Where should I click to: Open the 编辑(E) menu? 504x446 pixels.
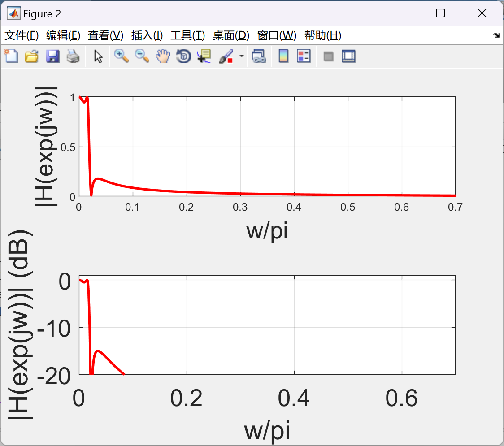[x=63, y=35]
